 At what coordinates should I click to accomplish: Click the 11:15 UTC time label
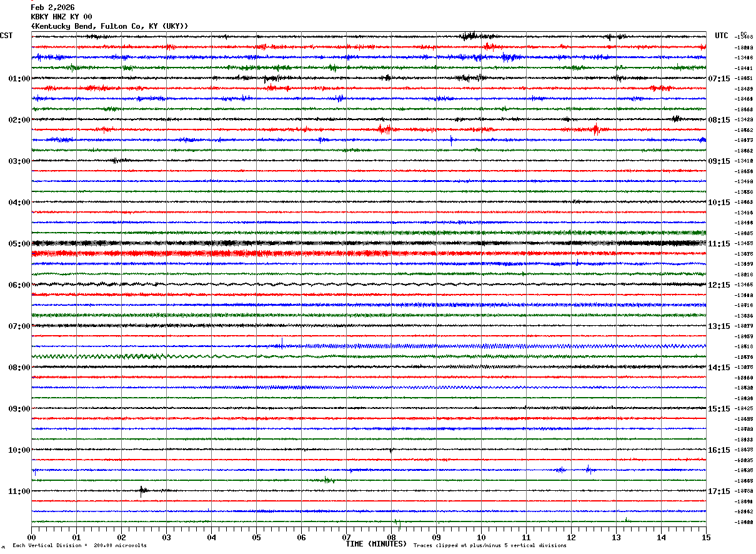pos(719,244)
